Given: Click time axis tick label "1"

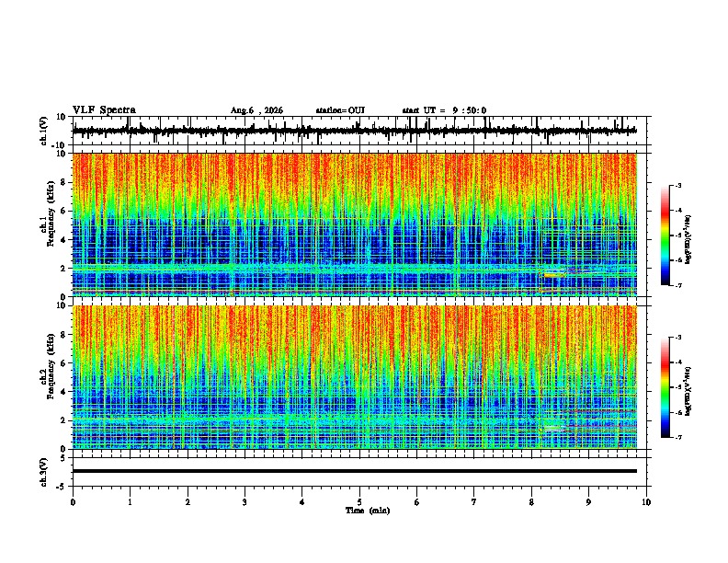Looking at the screenshot, I should pyautogui.click(x=130, y=502).
